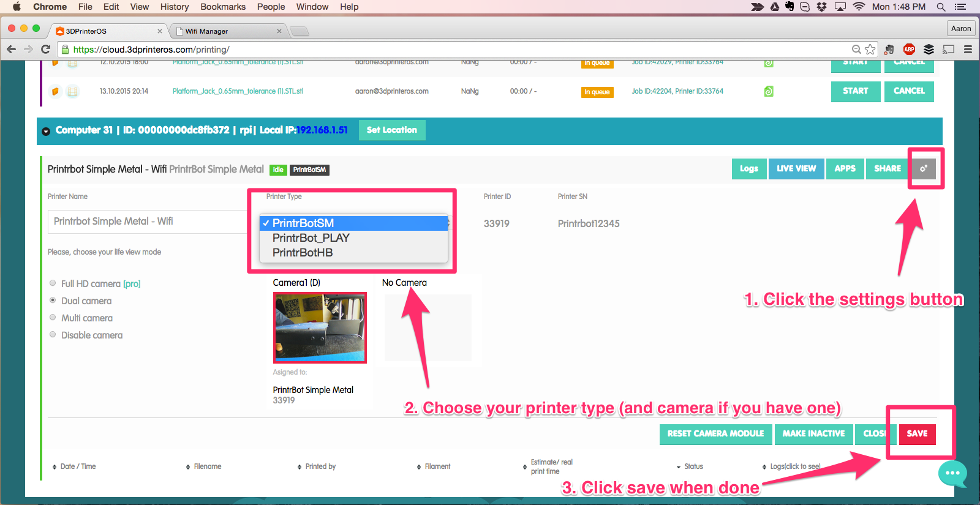Go back in Chrome

pyautogui.click(x=11, y=49)
